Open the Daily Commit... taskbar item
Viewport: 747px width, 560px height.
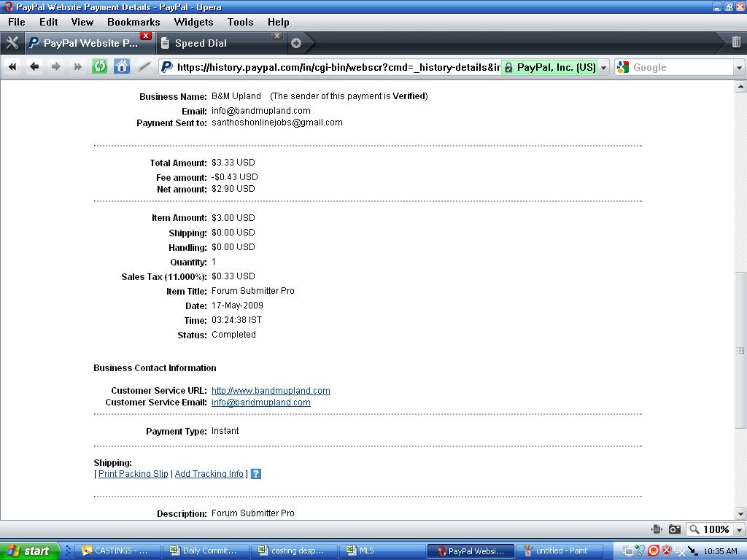(206, 551)
